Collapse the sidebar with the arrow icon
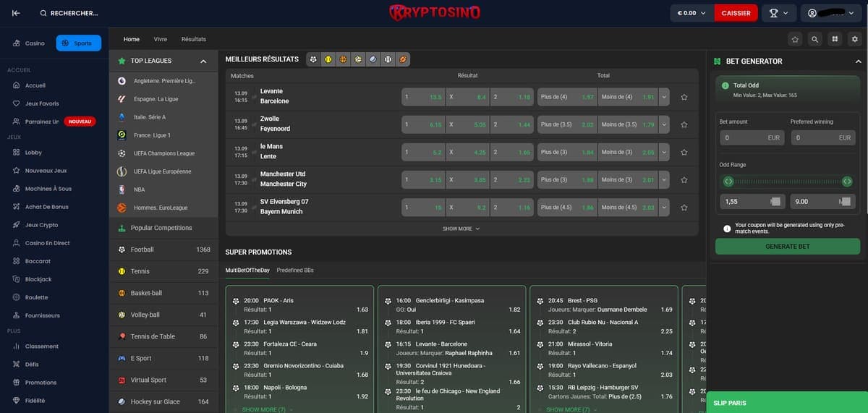This screenshot has width=868, height=413. [x=16, y=13]
